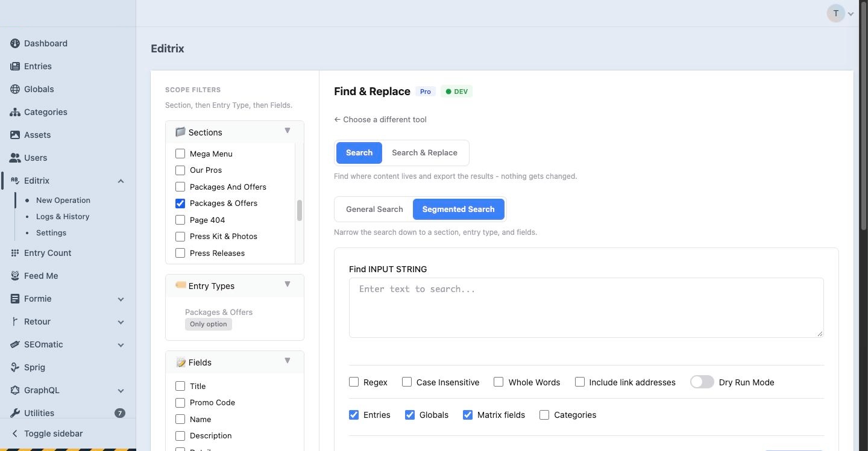Expand the Formie sidebar submenu

point(121,299)
